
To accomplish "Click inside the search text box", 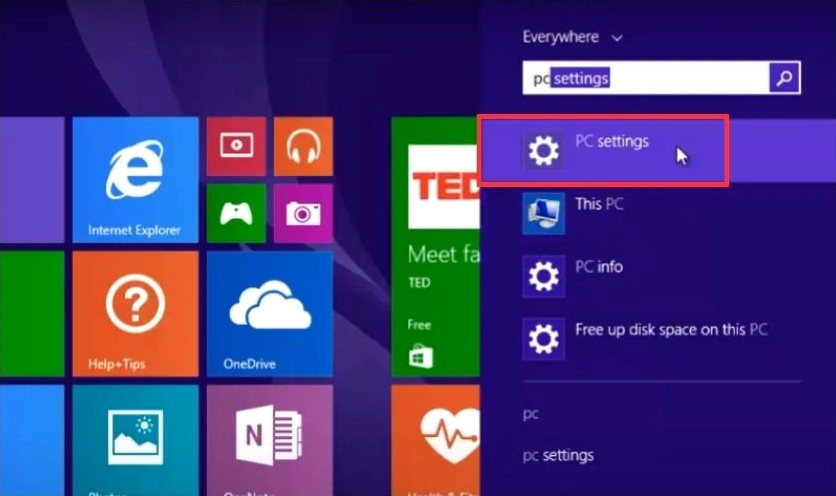I will pos(645,78).
